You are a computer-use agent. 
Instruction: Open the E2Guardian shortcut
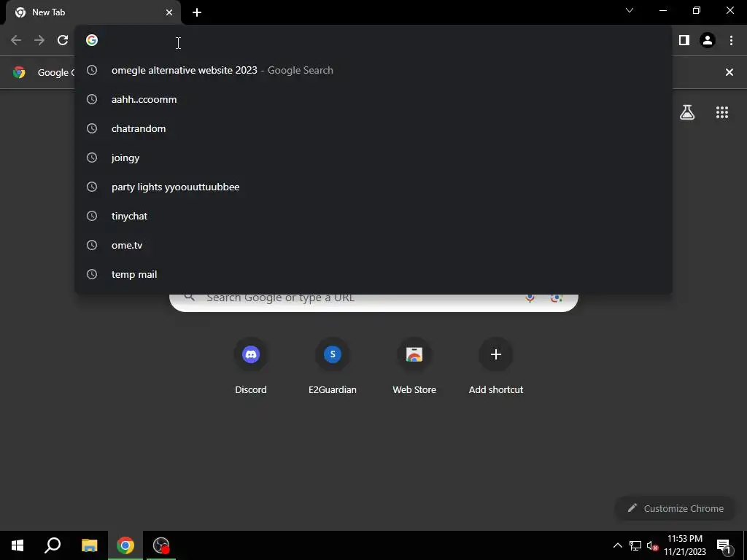pos(333,367)
